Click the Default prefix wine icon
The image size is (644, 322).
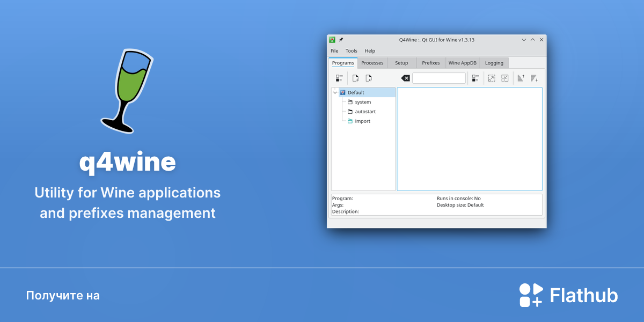coord(342,92)
